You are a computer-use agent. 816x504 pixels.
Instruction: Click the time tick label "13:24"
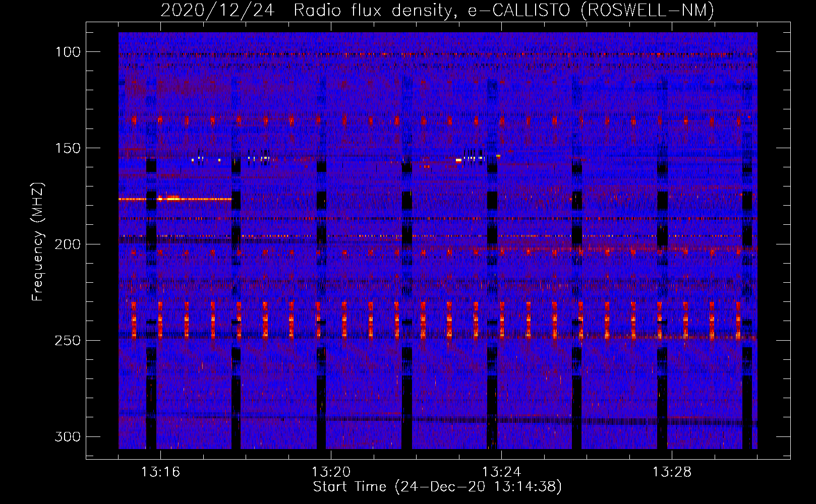[501, 472]
